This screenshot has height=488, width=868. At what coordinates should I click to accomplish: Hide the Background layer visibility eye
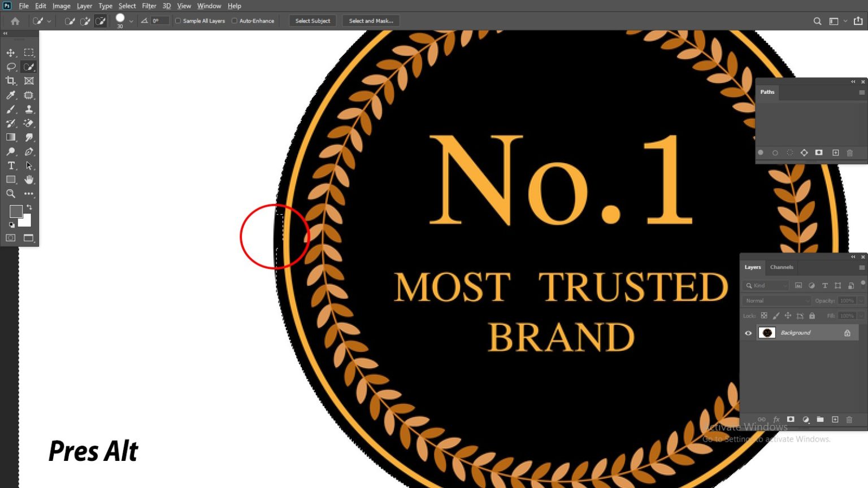748,333
